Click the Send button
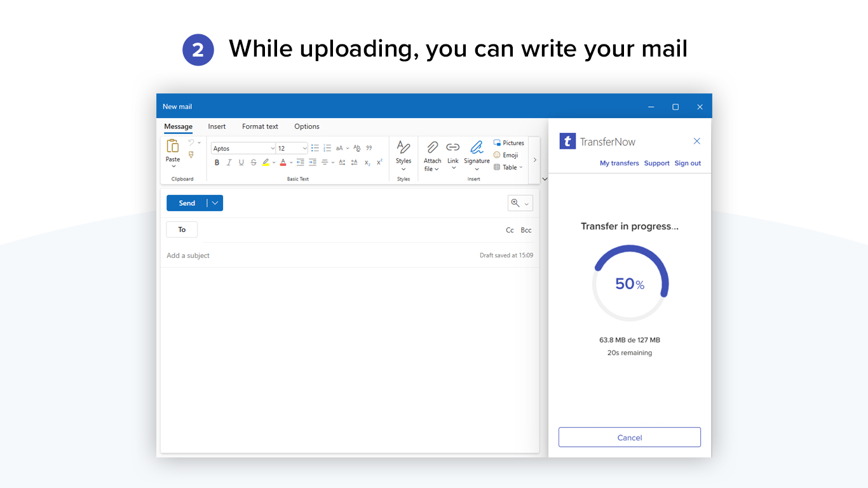This screenshot has height=488, width=868. pyautogui.click(x=187, y=203)
